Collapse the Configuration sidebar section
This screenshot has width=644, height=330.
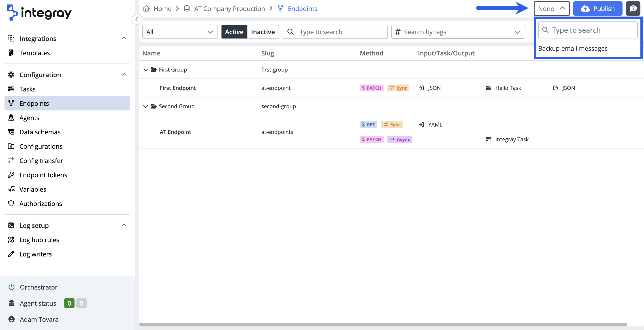(x=124, y=75)
